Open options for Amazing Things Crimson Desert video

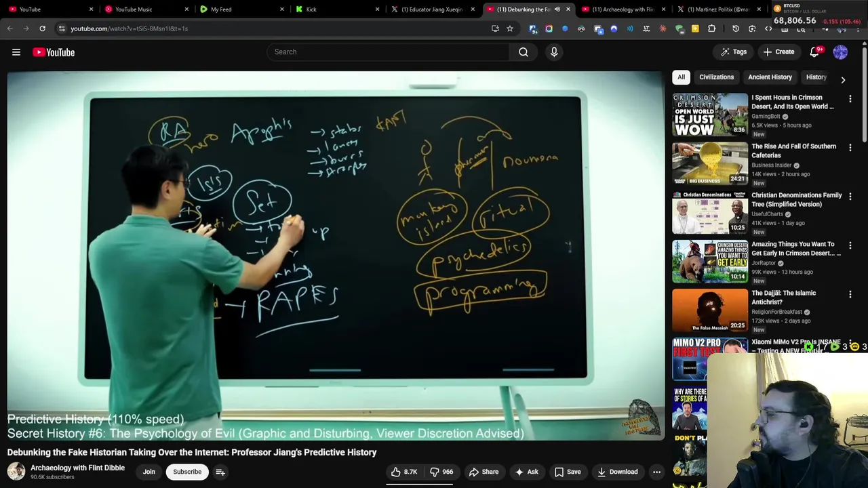point(850,245)
